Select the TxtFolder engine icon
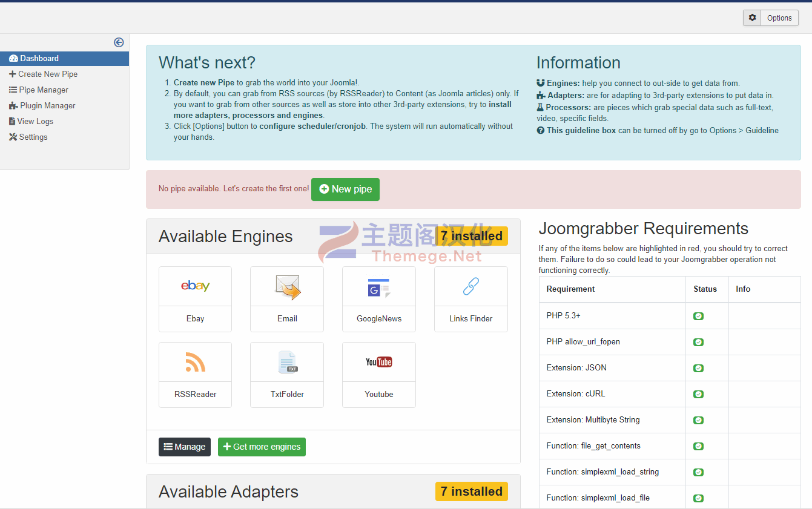This screenshot has width=812, height=509. click(x=288, y=362)
